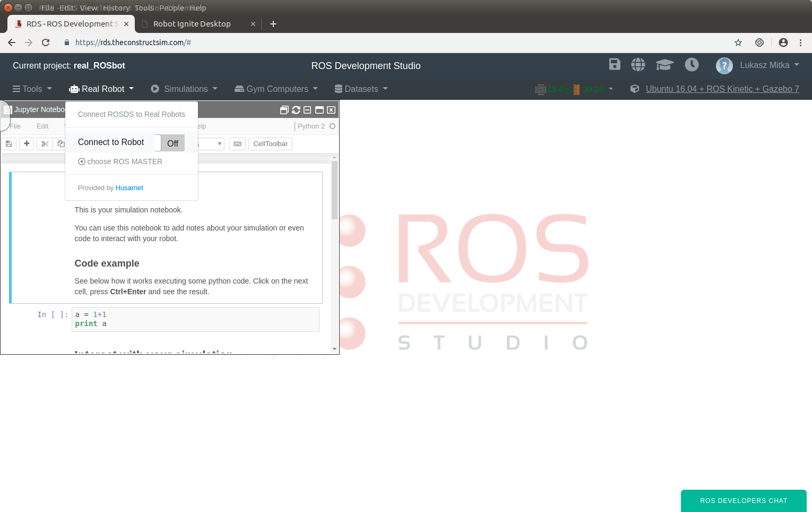Click the memory usage icon
The width and height of the screenshot is (812, 512).
click(x=576, y=89)
